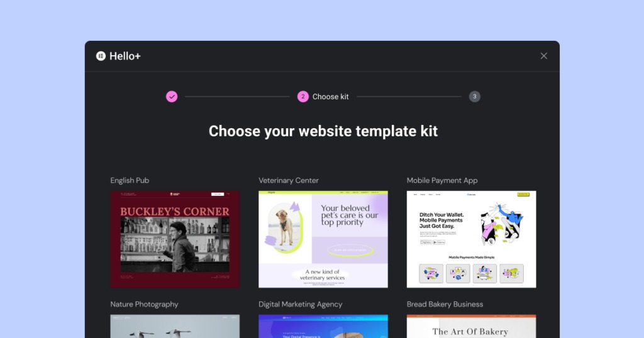Open the Veterinary Center kit thumbnail

[323, 239]
